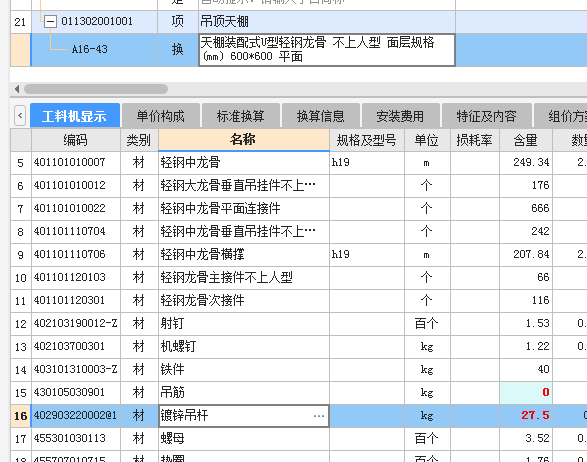
Task: Select code cell 401101110704
Action: [x=76, y=231]
